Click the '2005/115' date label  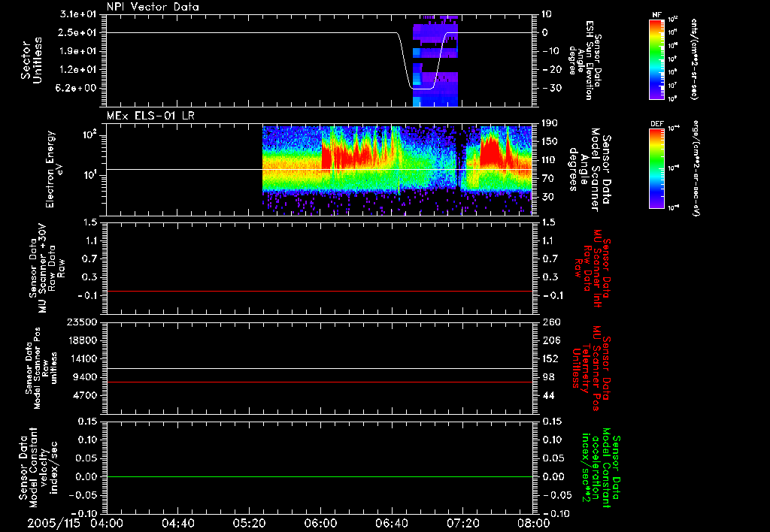pos(53,523)
